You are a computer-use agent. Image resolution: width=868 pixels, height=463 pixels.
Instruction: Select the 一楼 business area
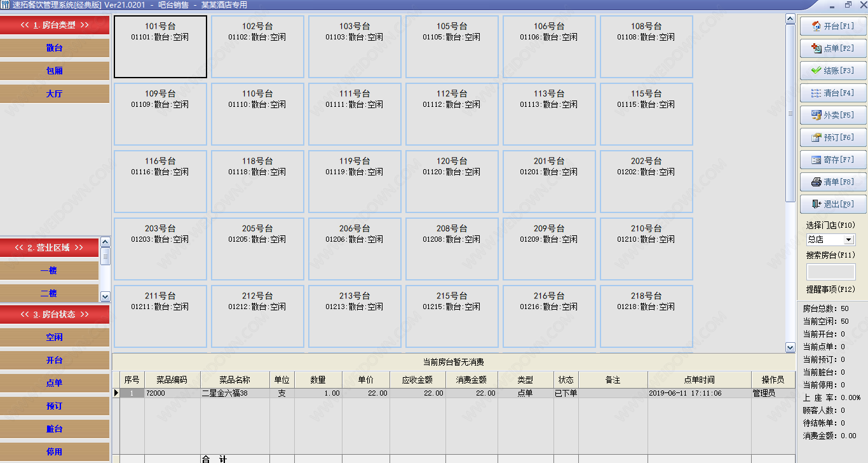pos(50,270)
